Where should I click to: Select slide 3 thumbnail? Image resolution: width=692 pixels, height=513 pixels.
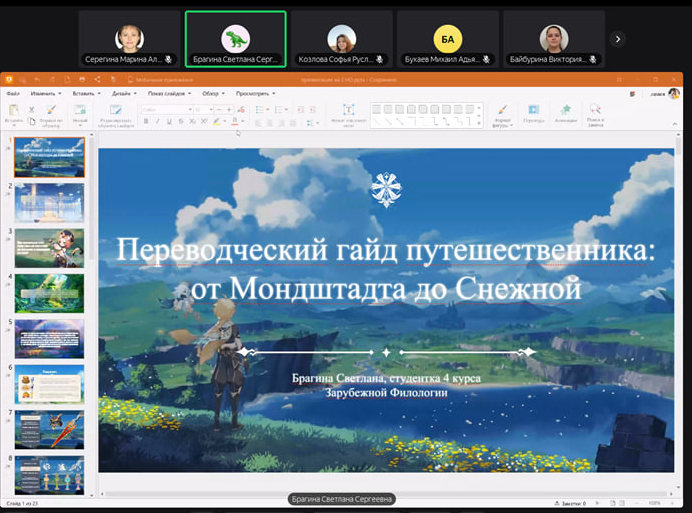(49, 248)
